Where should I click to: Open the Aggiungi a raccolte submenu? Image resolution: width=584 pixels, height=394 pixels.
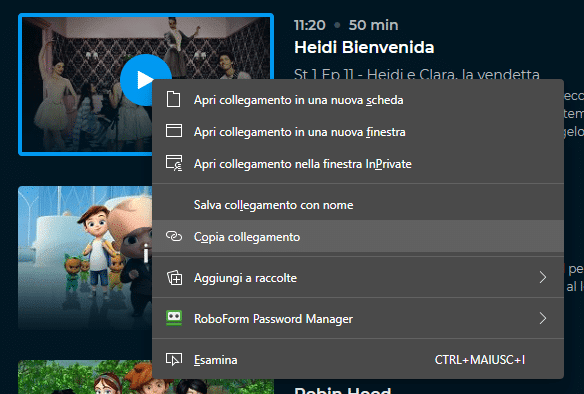point(358,278)
